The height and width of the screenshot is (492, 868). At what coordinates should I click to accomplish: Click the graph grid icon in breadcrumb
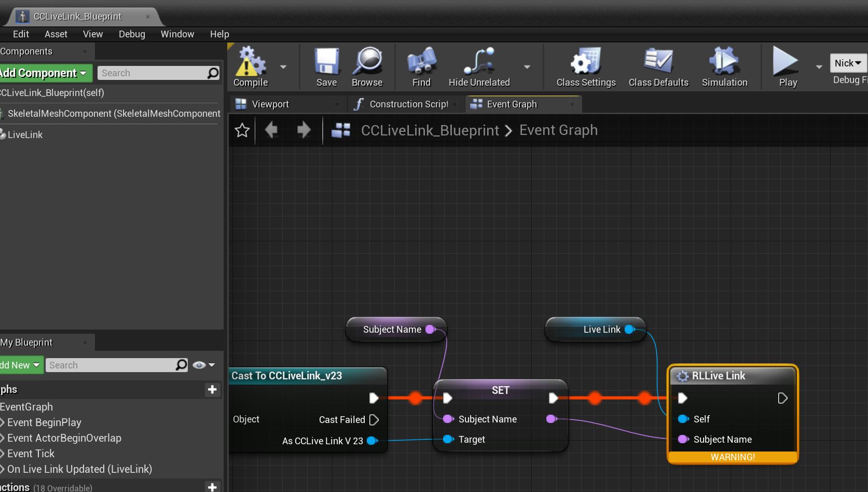[341, 130]
